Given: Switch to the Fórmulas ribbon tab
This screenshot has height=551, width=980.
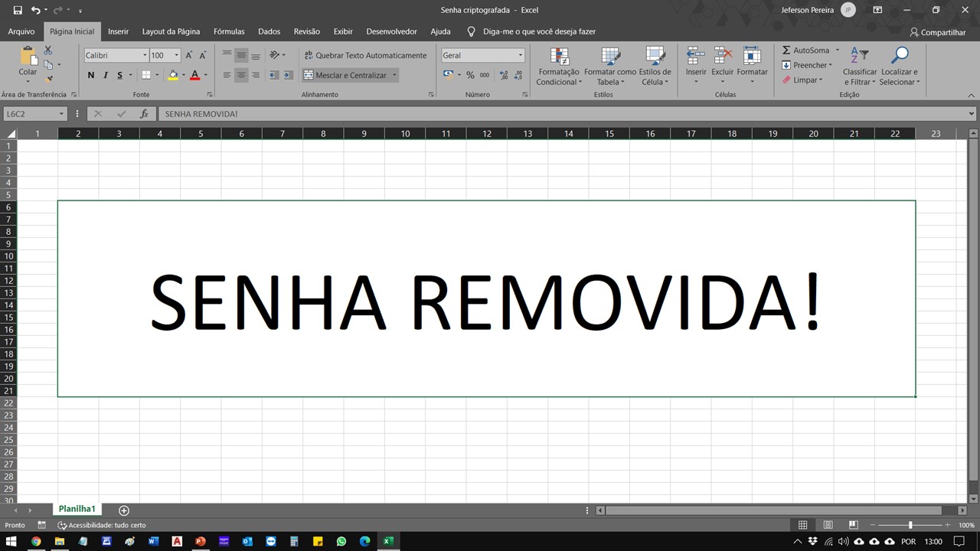Looking at the screenshot, I should (x=228, y=31).
